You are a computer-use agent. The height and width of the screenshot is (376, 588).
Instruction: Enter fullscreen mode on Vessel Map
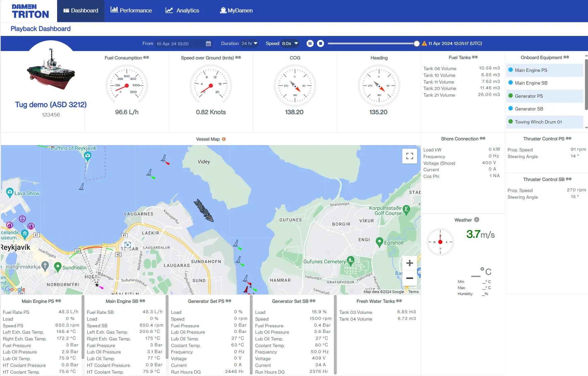(409, 156)
